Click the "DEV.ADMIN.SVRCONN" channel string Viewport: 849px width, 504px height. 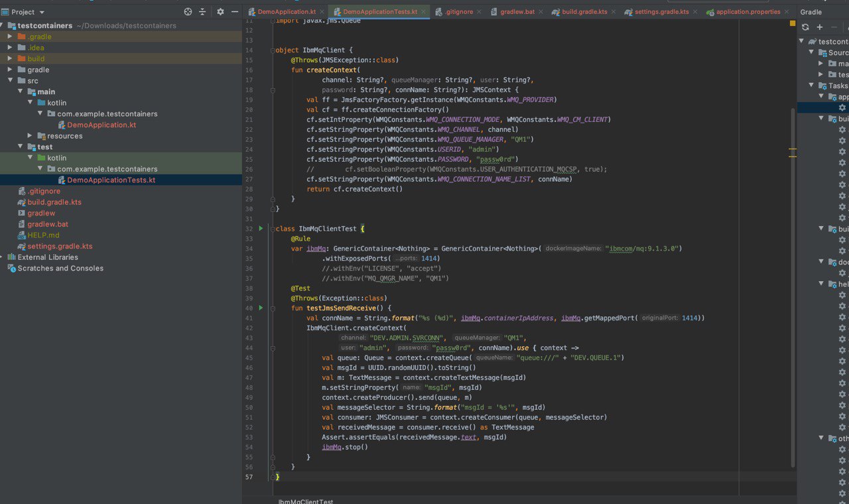(408, 338)
